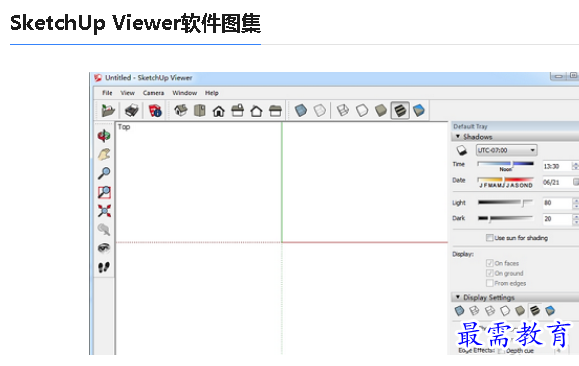This screenshot has height=366, width=579.
Task: Click the Time of day slider
Action: coord(506,164)
